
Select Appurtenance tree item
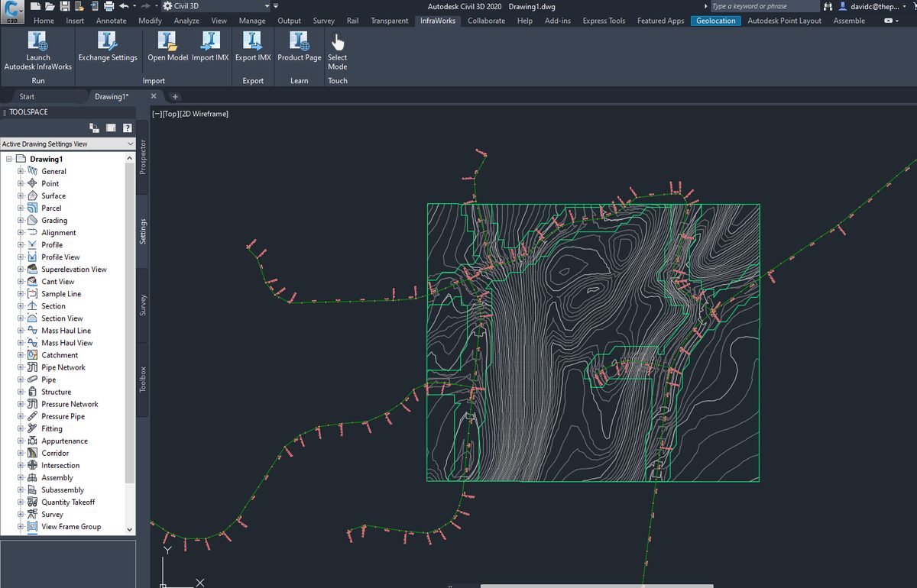pyautogui.click(x=64, y=441)
